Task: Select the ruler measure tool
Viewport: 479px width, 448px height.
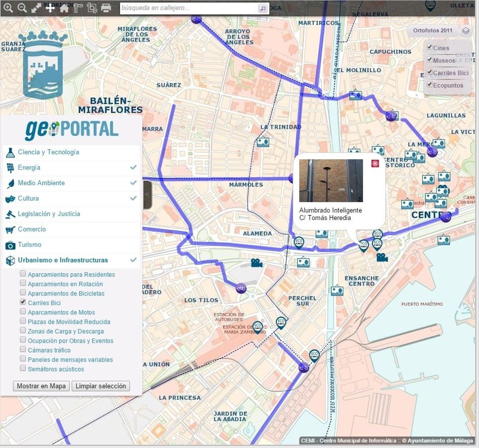Action: pyautogui.click(x=78, y=8)
